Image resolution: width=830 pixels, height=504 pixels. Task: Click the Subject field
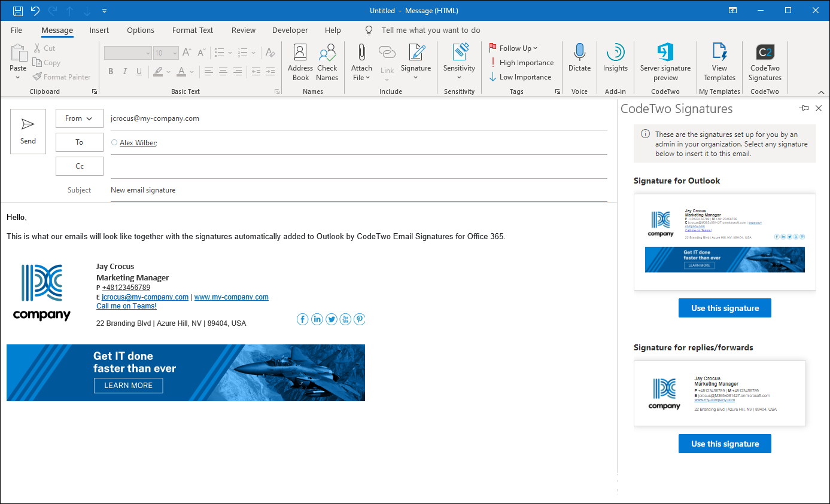tap(359, 190)
